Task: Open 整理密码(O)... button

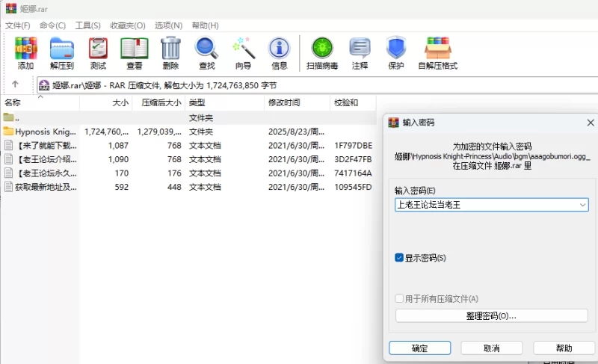Action: coord(492,316)
